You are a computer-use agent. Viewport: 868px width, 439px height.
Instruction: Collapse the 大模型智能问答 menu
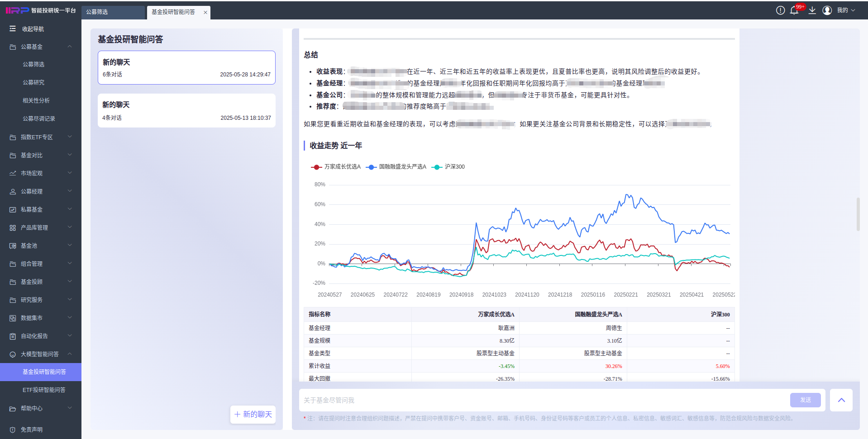click(70, 354)
